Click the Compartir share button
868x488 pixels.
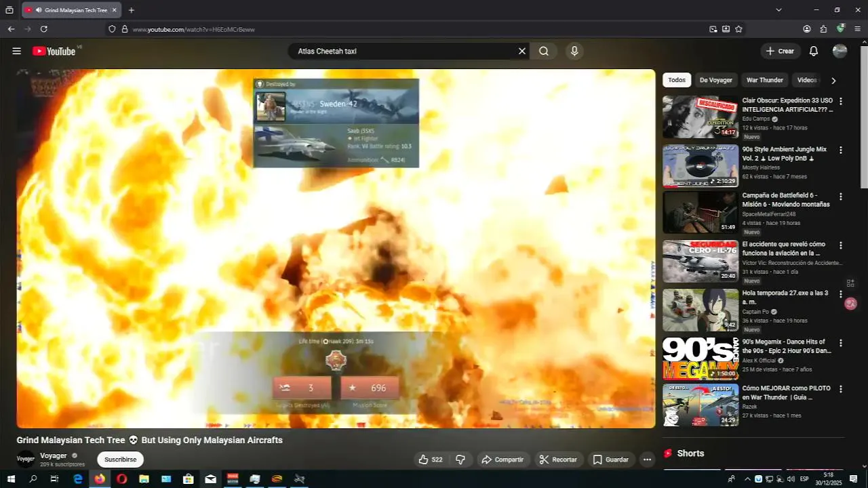tap(502, 460)
